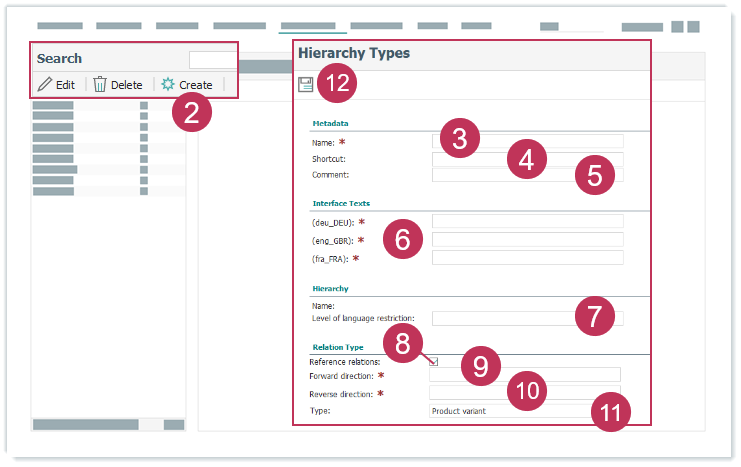This screenshot has height=467, width=741.
Task: Click the last square icon at top right
Action: [693, 27]
